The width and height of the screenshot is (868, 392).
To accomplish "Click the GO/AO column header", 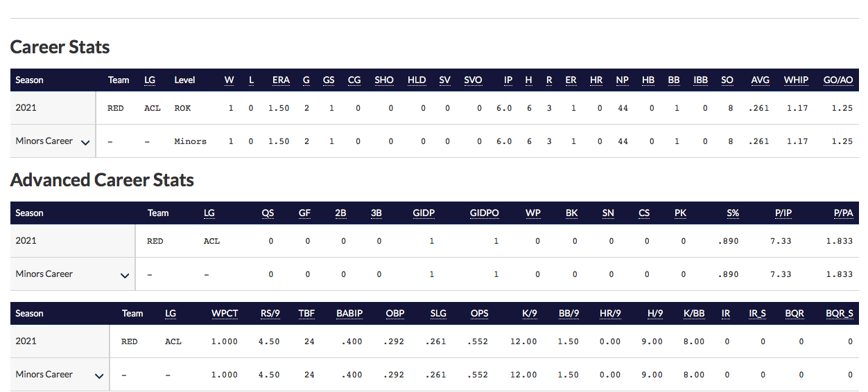I will tap(838, 80).
